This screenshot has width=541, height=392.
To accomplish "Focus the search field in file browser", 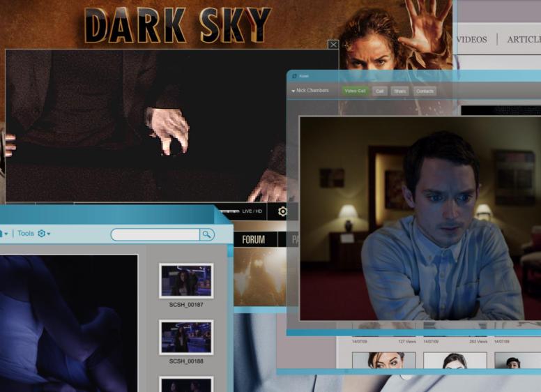I will (155, 234).
